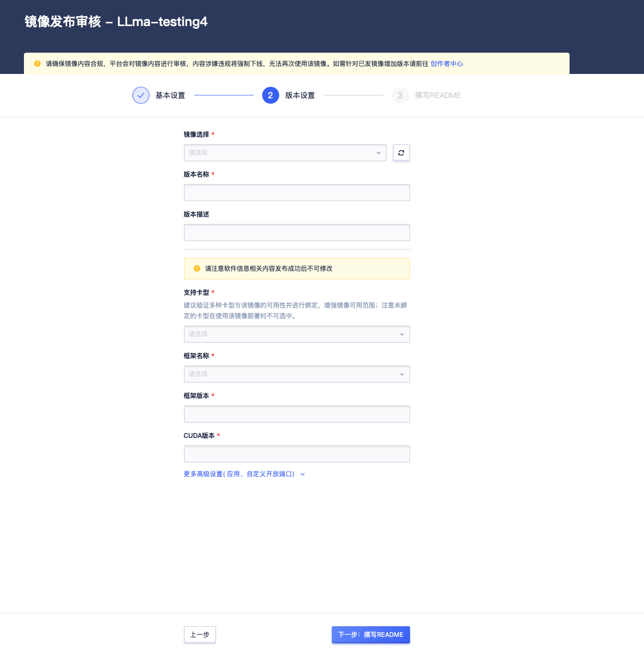
Task: Click 上一步 button
Action: coord(200,635)
